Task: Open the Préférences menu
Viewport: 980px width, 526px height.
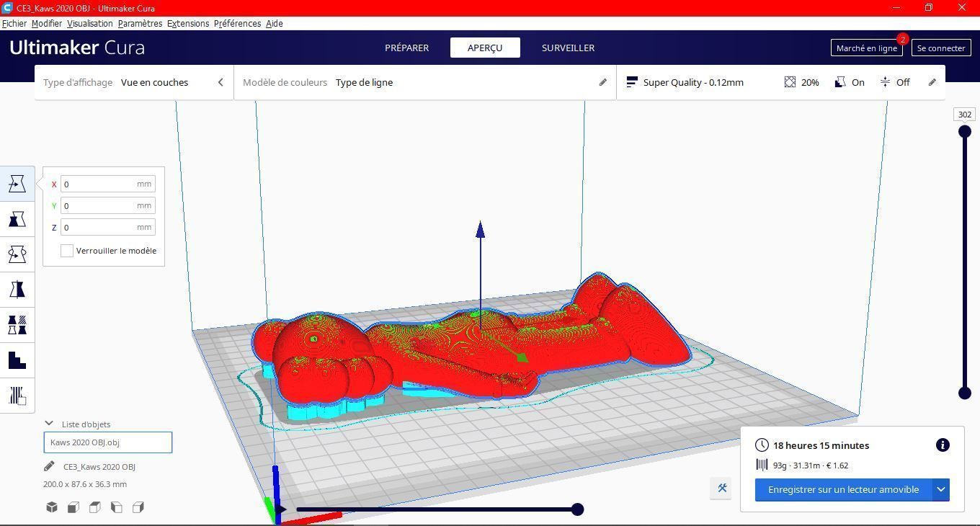Action: click(x=237, y=23)
